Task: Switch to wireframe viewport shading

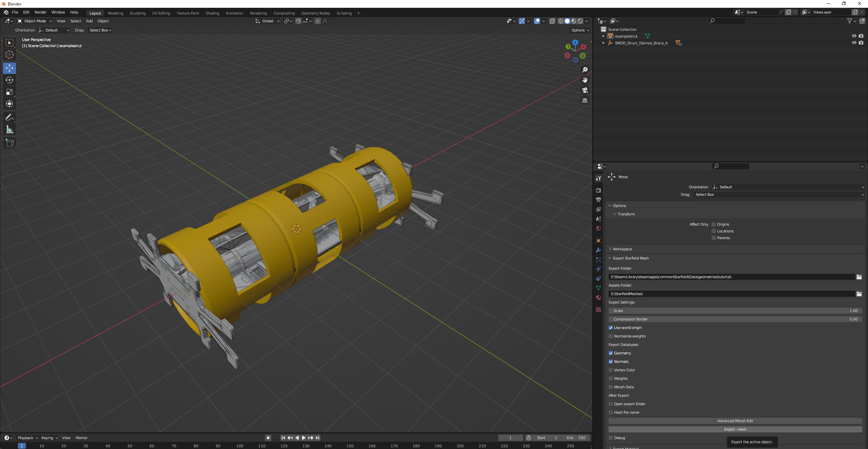Action: pyautogui.click(x=561, y=21)
